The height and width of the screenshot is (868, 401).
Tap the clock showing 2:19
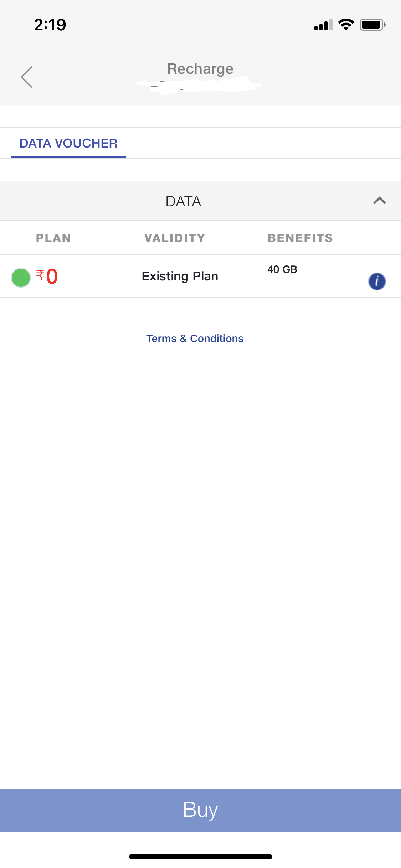click(50, 25)
